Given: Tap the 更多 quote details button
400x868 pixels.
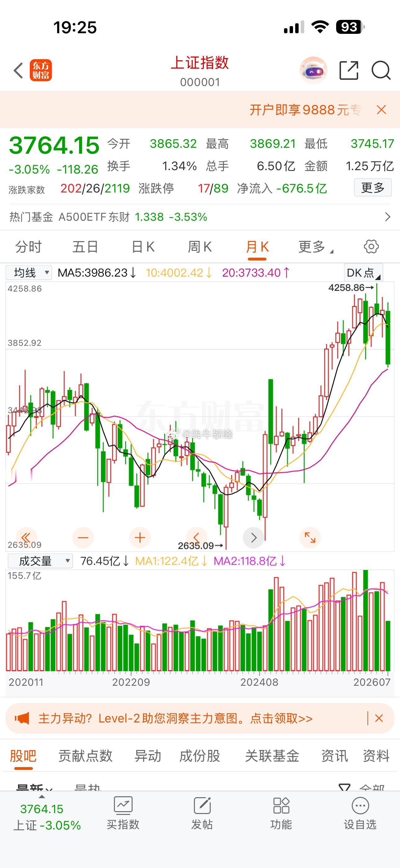Looking at the screenshot, I should click(x=373, y=187).
